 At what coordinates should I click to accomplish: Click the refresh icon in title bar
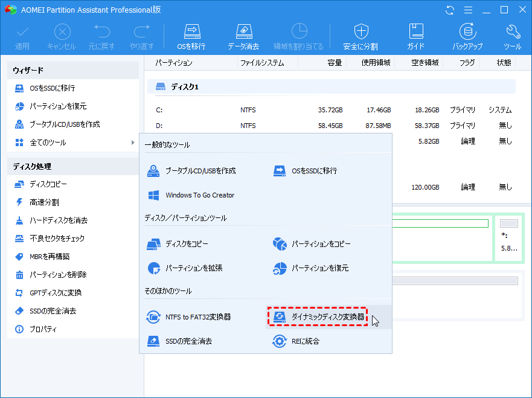450,10
